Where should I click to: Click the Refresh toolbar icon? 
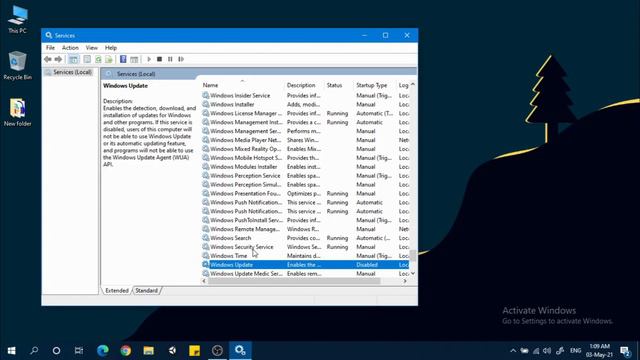point(98,59)
